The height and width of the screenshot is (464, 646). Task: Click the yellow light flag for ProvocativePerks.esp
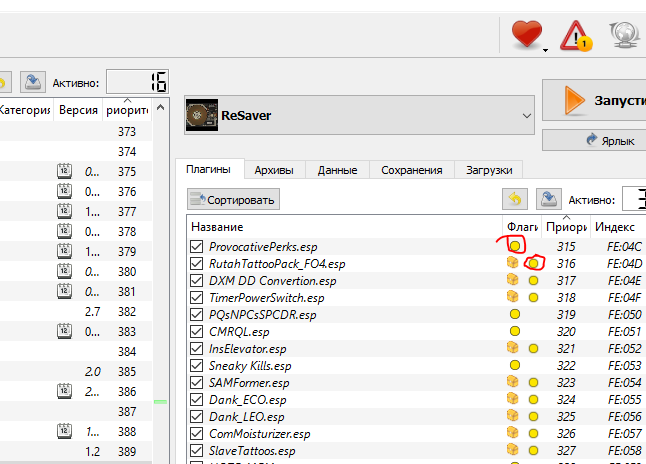pyautogui.click(x=515, y=246)
